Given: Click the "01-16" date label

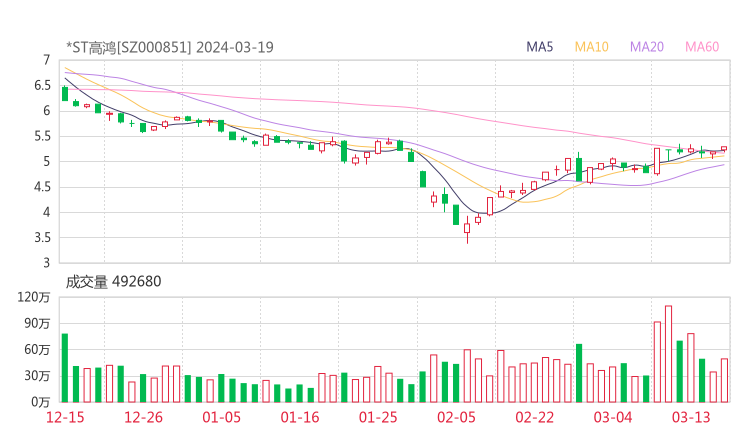Looking at the screenshot, I should coord(300,417).
